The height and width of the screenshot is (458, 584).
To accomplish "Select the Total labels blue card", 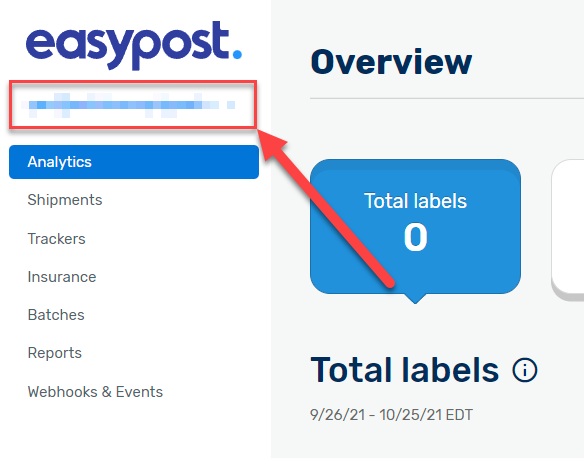I will coord(415,226).
